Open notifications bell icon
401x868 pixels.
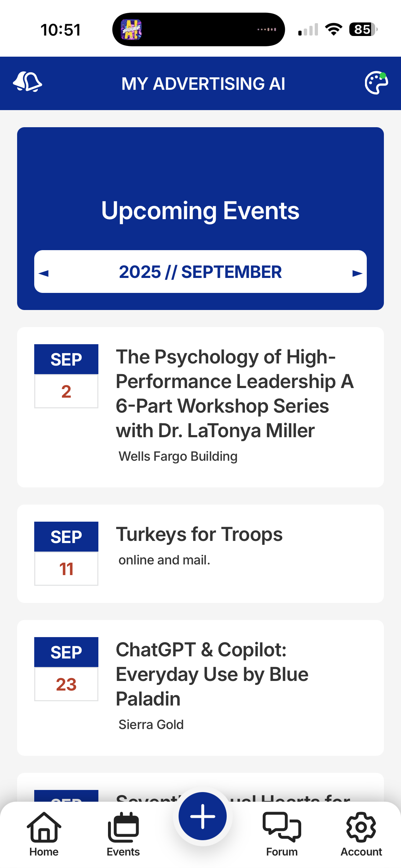click(x=28, y=83)
